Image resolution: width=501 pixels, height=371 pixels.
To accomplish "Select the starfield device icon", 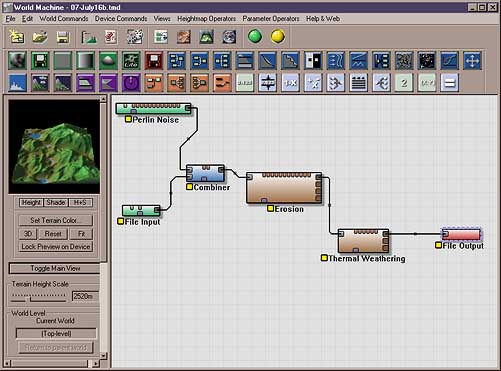I will [x=427, y=61].
